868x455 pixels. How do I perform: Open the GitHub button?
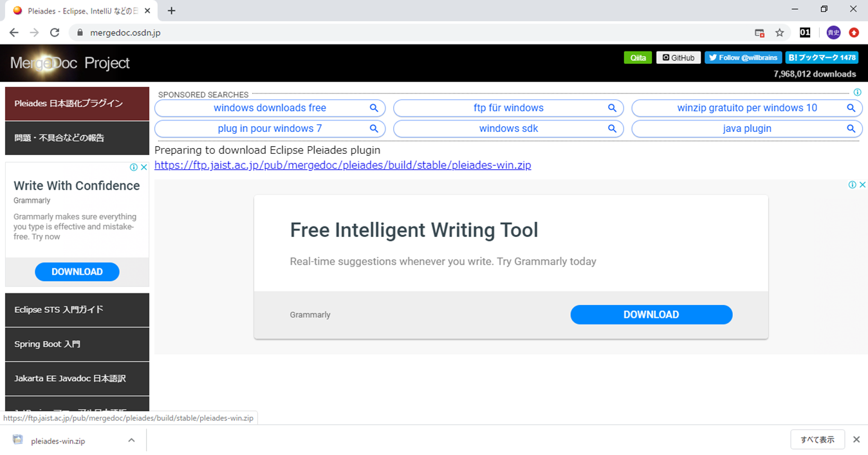[678, 58]
